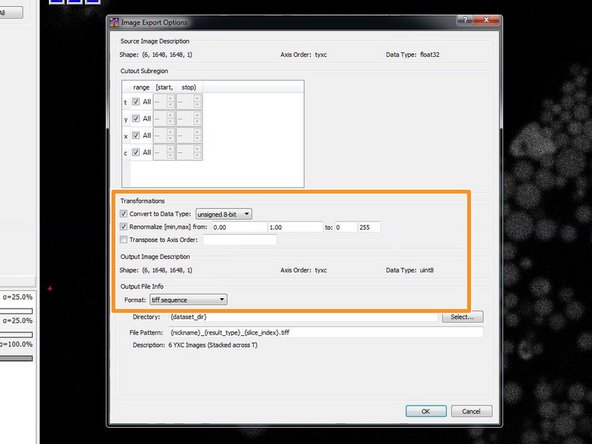Click the stop spinner for axis c
592x444 pixels.
click(189, 152)
